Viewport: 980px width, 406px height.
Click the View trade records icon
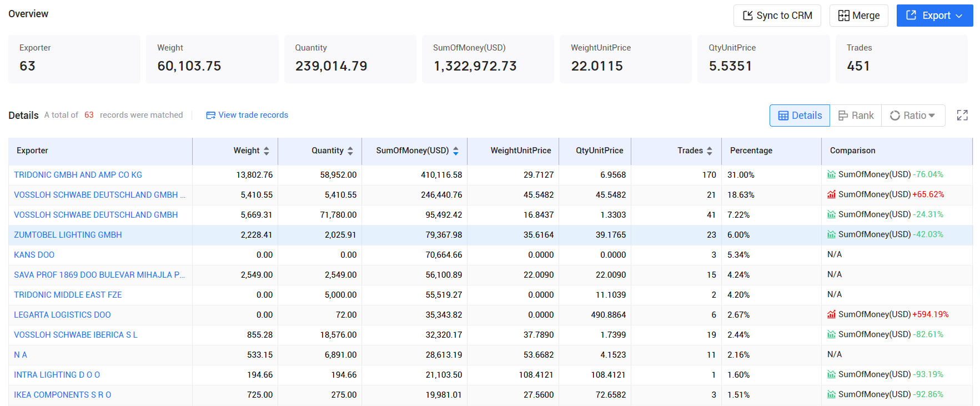pos(210,116)
